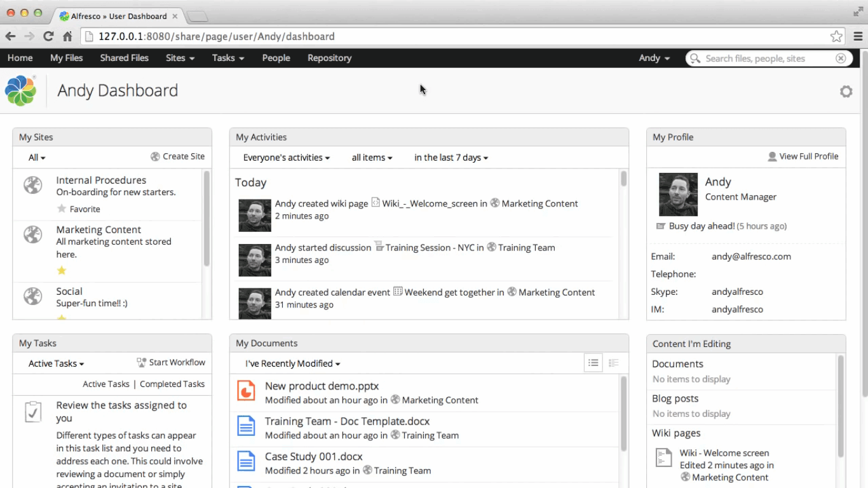Clear the search box with X icon
Screen dimensions: 868x488
coord(841,58)
